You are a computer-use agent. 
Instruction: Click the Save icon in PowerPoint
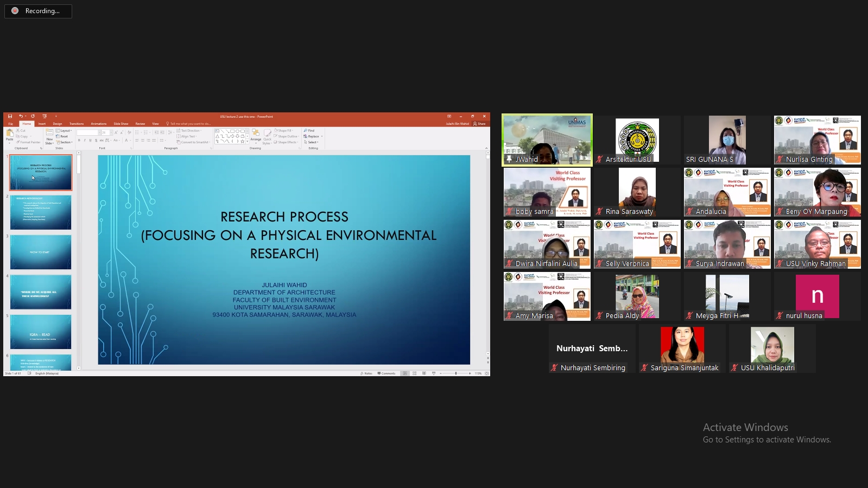10,116
